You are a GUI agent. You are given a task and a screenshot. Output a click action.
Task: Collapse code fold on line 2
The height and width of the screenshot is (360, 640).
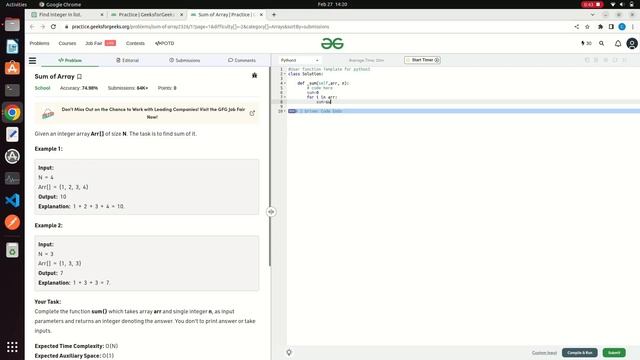(x=285, y=74)
